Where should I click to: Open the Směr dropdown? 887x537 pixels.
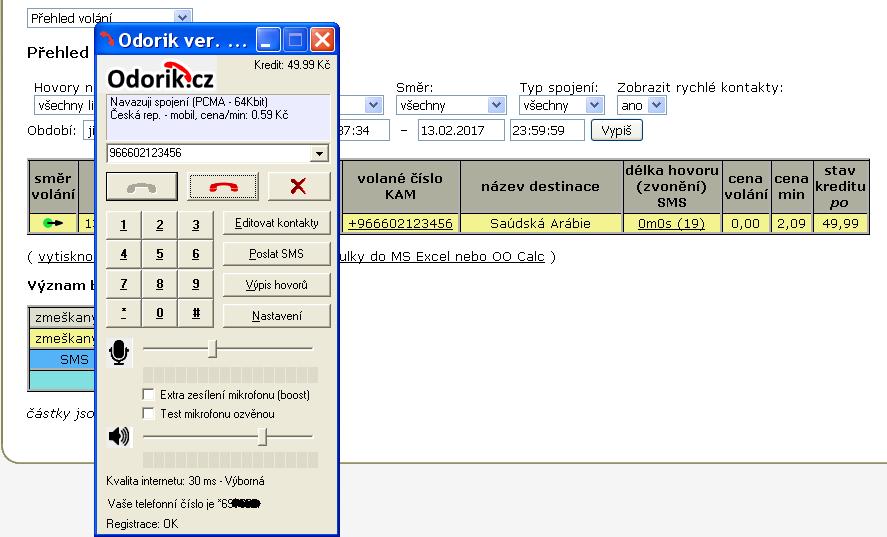(451, 105)
